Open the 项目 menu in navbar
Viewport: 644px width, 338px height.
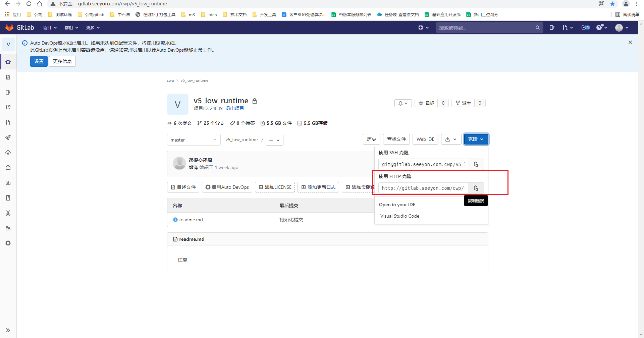click(50, 27)
